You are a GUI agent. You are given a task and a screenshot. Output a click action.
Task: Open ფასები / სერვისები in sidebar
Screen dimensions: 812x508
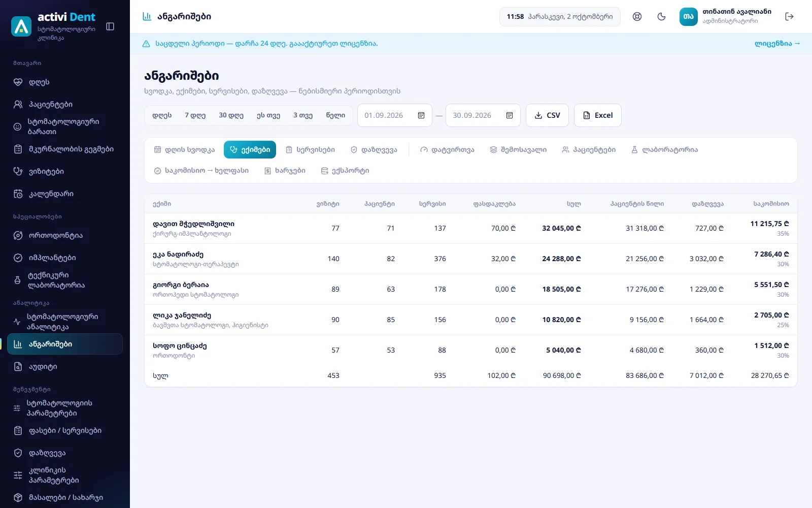pyautogui.click(x=65, y=431)
